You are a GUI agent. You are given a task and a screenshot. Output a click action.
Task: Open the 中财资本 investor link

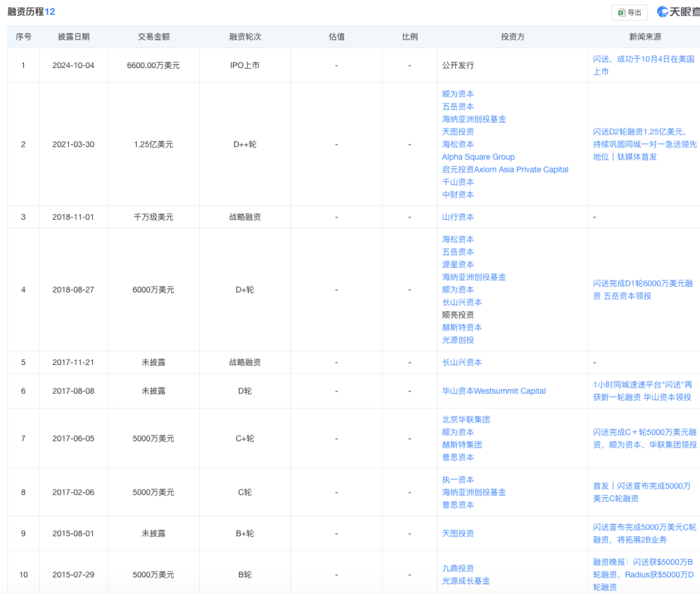tap(458, 195)
